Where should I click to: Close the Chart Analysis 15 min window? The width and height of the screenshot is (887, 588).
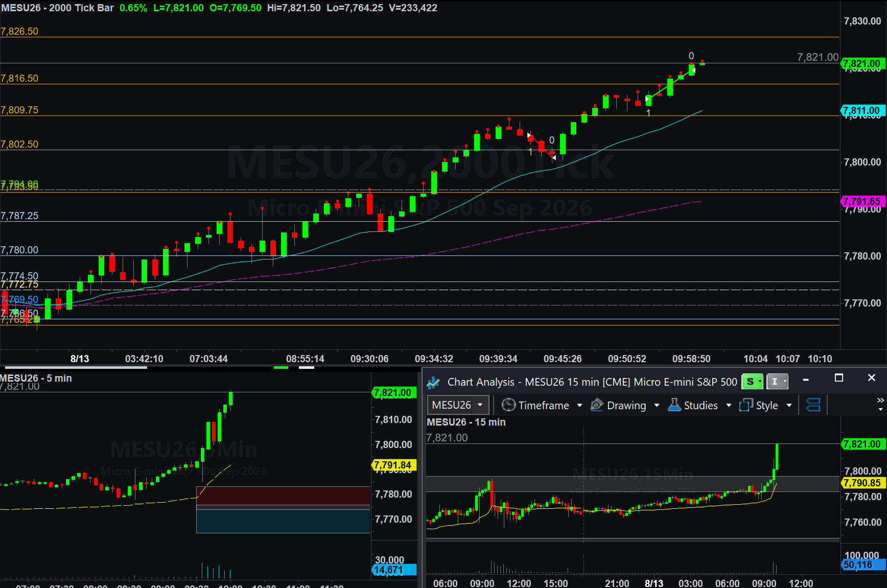(872, 378)
